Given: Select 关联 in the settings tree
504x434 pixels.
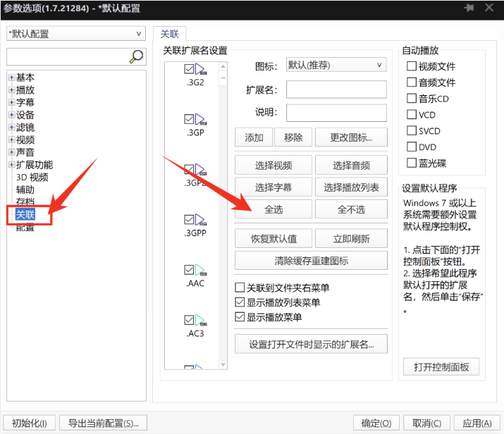Looking at the screenshot, I should [x=25, y=214].
